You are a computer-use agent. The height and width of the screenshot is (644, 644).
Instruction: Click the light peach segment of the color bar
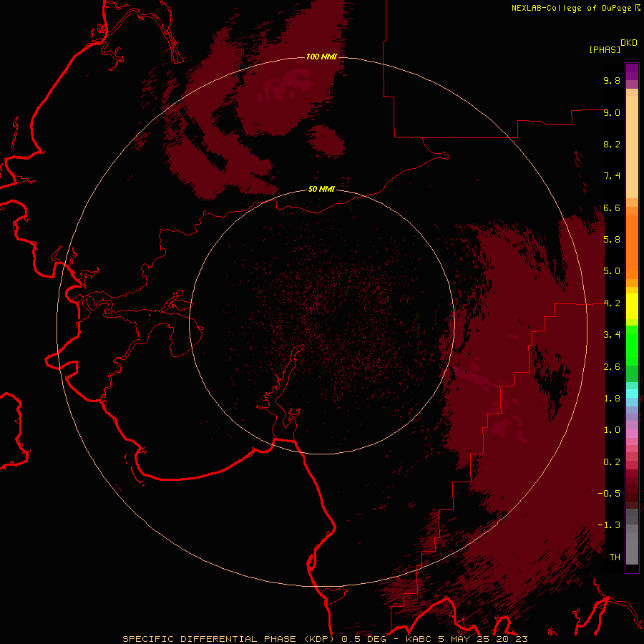632,147
